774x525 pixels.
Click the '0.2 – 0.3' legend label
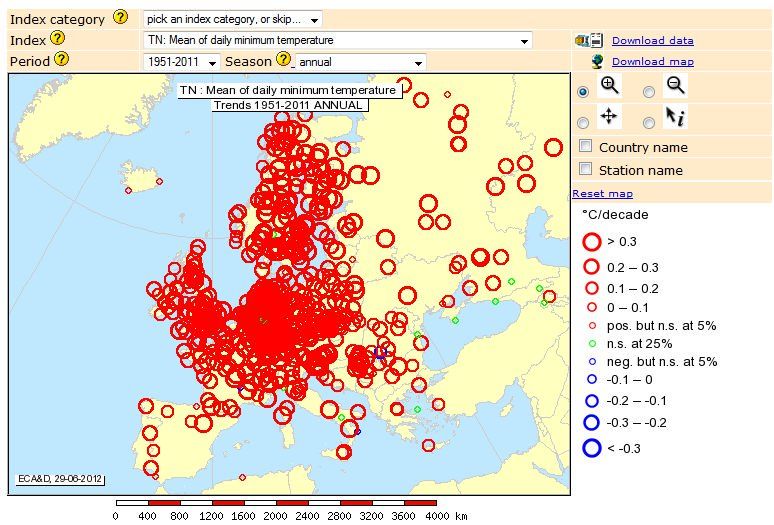633,267
